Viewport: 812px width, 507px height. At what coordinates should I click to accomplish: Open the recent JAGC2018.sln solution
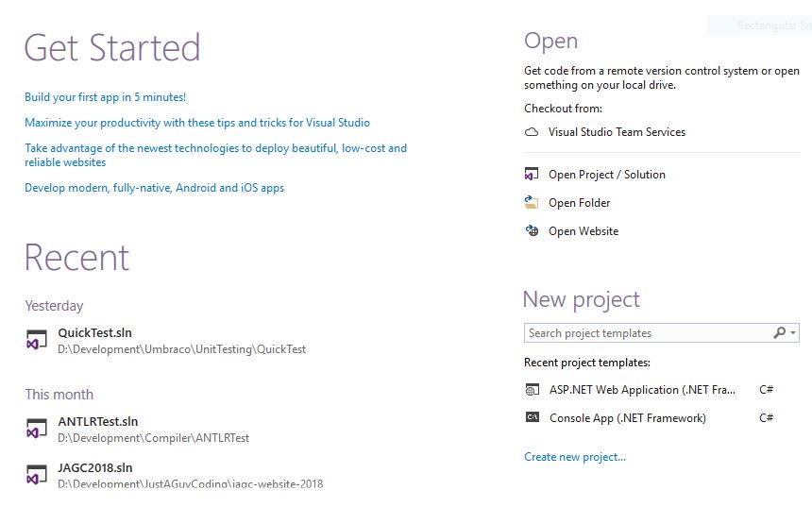95,467
